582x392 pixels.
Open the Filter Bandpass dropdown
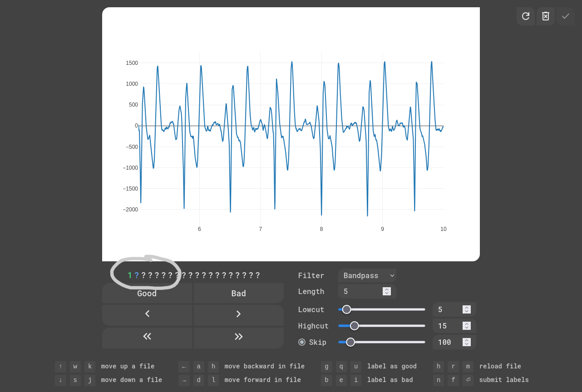367,275
